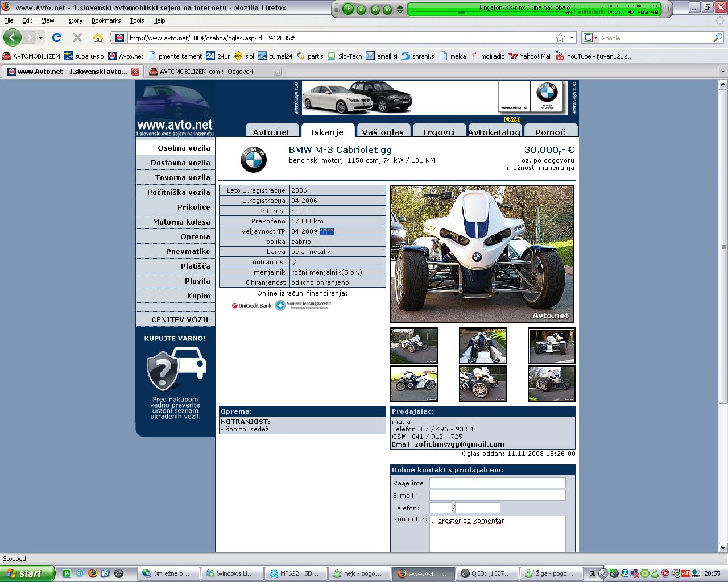Viewport: 728px width, 582px height.
Task: Open the back button history dropdown
Action: coord(40,38)
